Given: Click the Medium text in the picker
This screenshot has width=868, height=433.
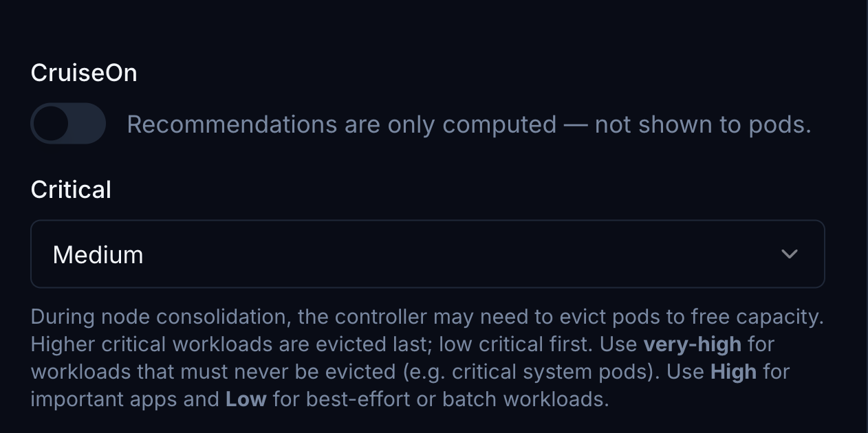Looking at the screenshot, I should coord(98,254).
